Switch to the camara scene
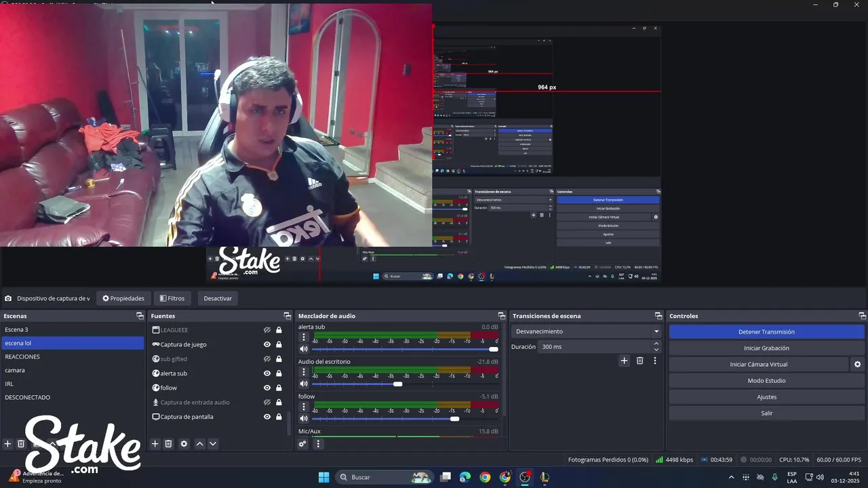The width and height of the screenshot is (868, 488). pyautogui.click(x=72, y=370)
